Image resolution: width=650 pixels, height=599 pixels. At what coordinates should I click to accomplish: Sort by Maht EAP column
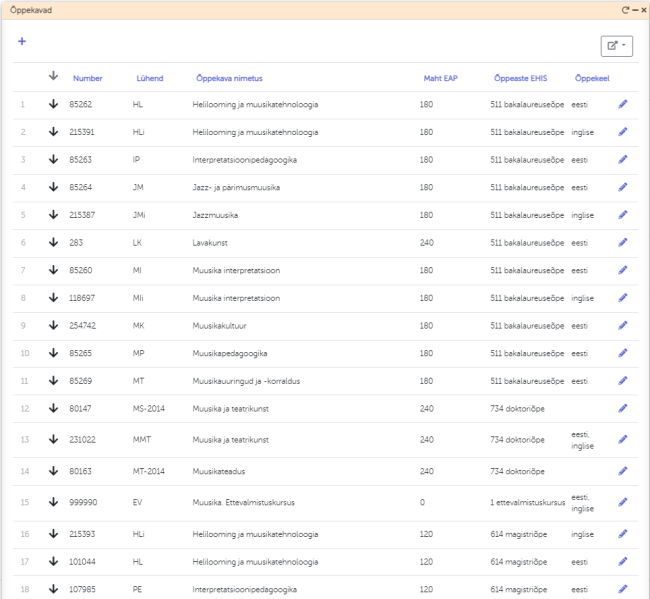(x=440, y=79)
